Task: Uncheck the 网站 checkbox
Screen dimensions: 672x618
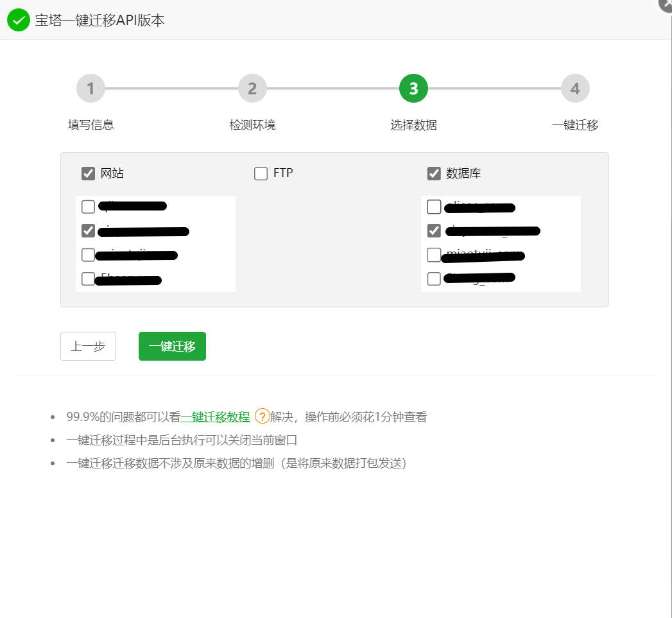Action: (x=88, y=173)
